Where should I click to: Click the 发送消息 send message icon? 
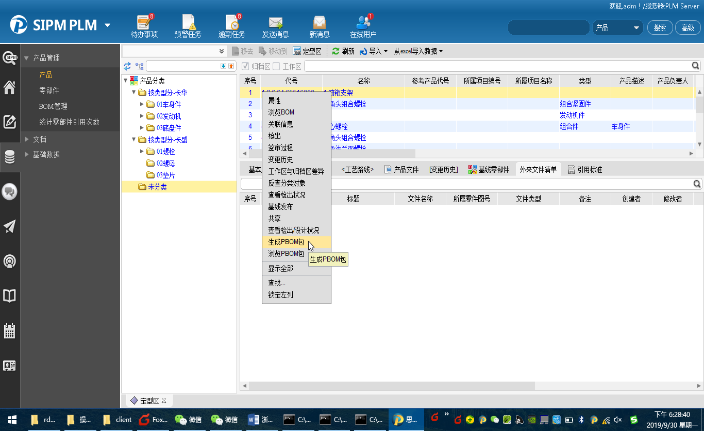click(x=274, y=23)
